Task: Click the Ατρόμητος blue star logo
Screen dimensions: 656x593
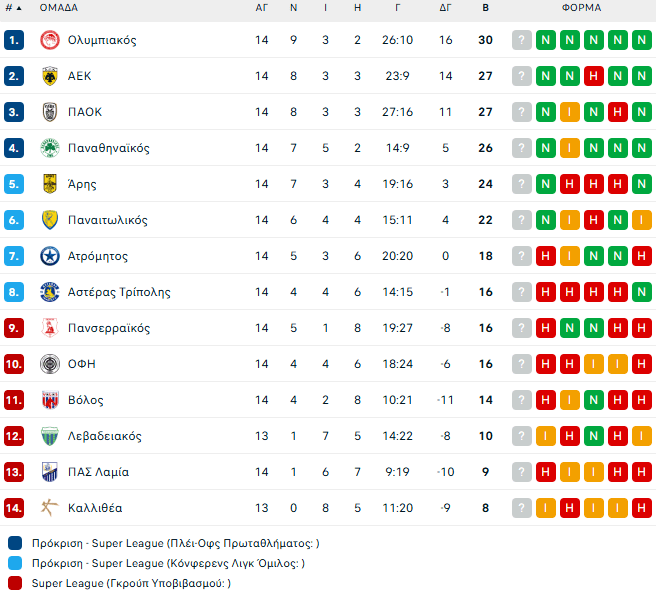Action: (x=49, y=256)
